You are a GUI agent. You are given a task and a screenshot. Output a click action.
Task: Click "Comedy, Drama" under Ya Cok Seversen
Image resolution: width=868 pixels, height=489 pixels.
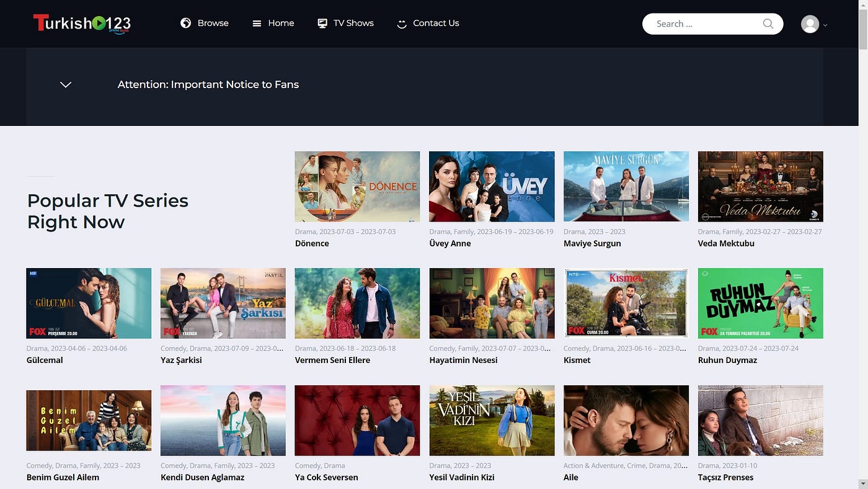(320, 465)
